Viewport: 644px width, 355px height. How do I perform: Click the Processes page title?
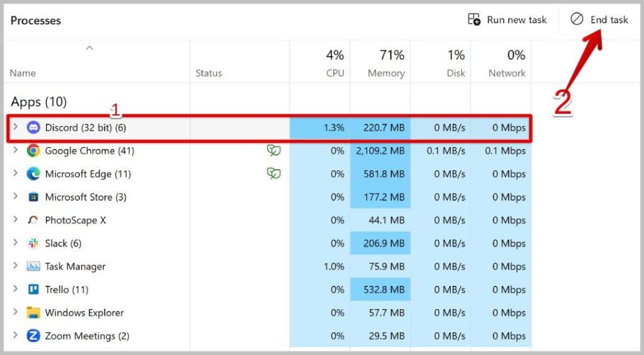36,21
